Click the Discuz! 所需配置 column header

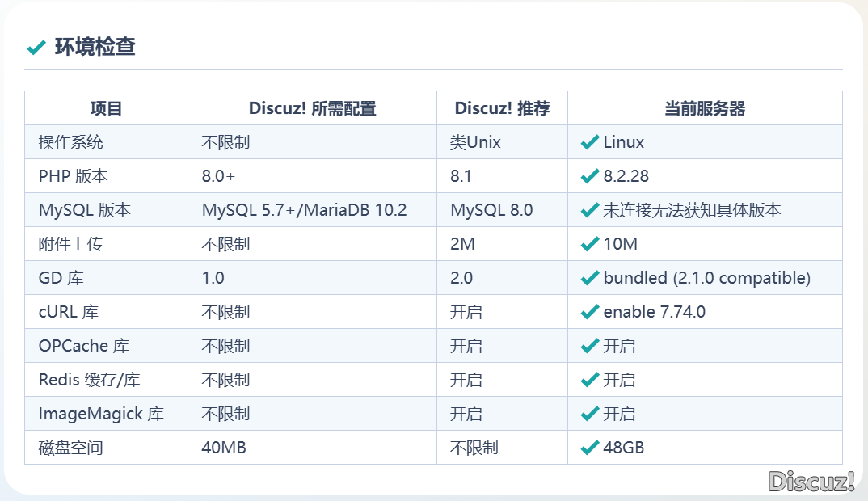click(x=312, y=108)
